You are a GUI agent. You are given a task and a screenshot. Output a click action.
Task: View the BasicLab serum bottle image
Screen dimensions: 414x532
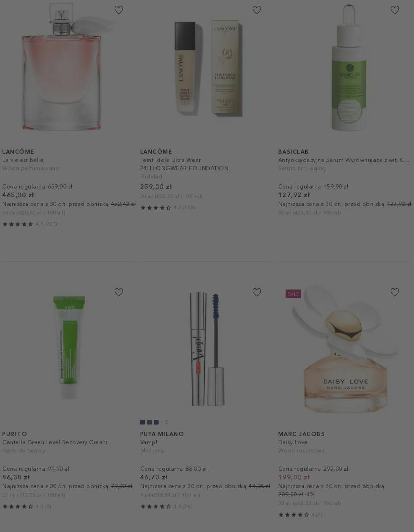click(349, 68)
